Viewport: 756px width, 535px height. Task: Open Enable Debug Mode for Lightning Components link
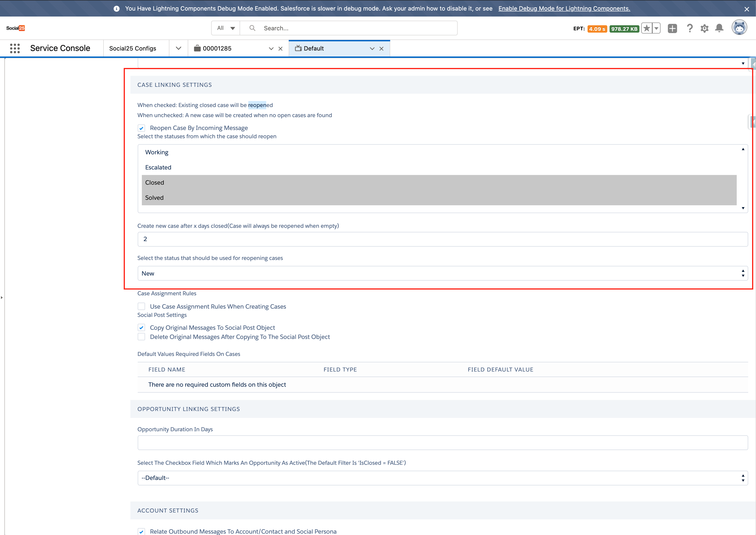tap(564, 8)
